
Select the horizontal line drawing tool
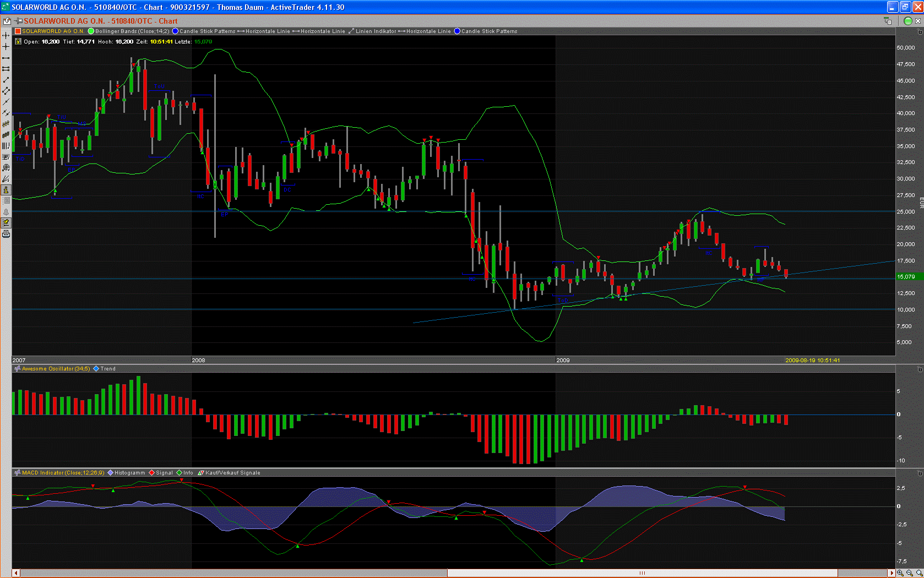click(6, 58)
